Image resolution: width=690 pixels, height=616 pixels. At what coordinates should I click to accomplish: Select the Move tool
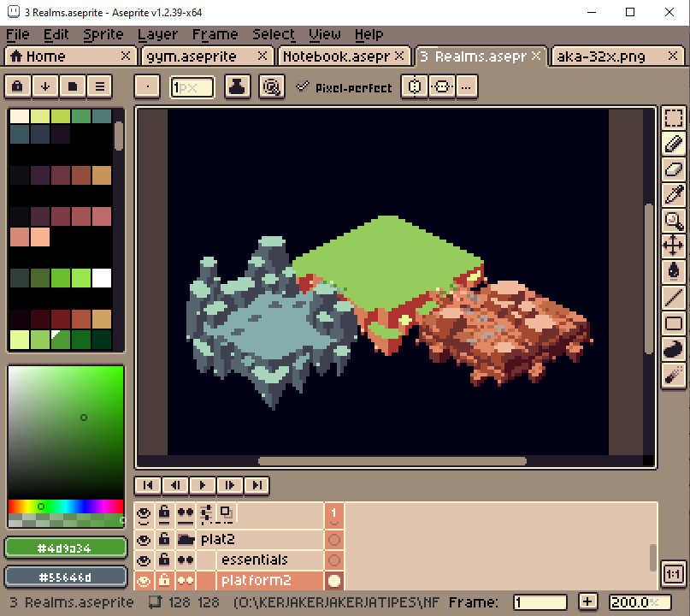(673, 246)
